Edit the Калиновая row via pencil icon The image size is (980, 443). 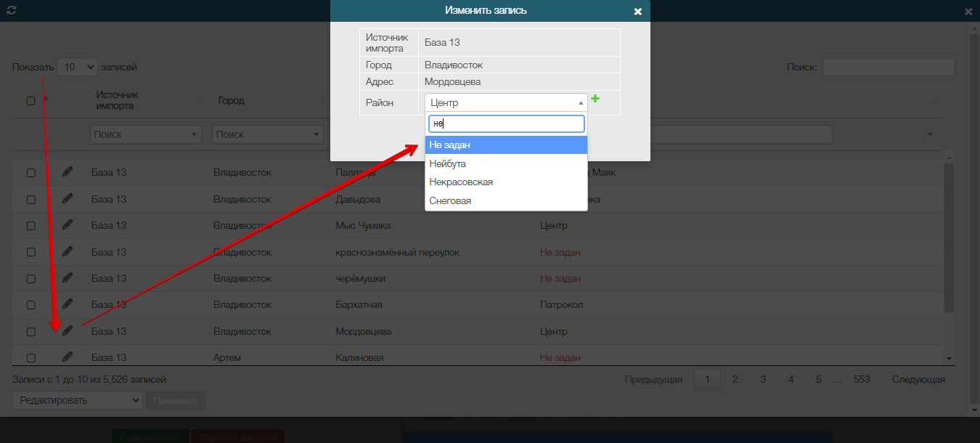(68, 356)
